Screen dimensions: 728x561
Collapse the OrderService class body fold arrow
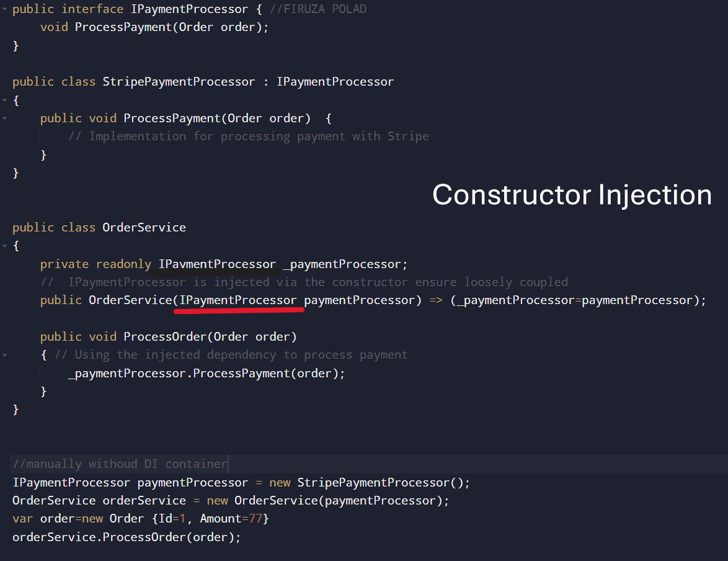coord(4,245)
